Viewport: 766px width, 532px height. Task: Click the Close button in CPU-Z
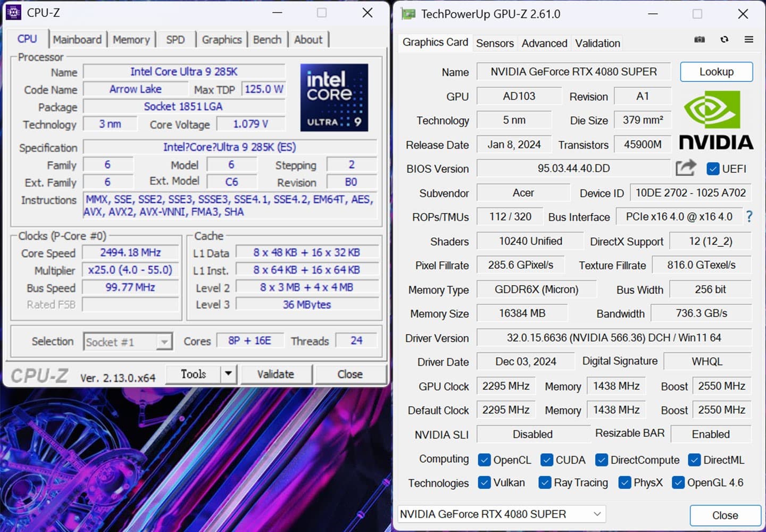350,374
